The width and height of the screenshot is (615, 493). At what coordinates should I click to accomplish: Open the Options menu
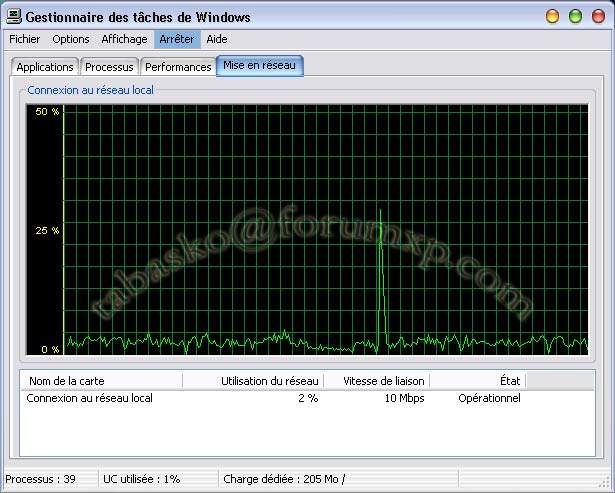point(71,39)
